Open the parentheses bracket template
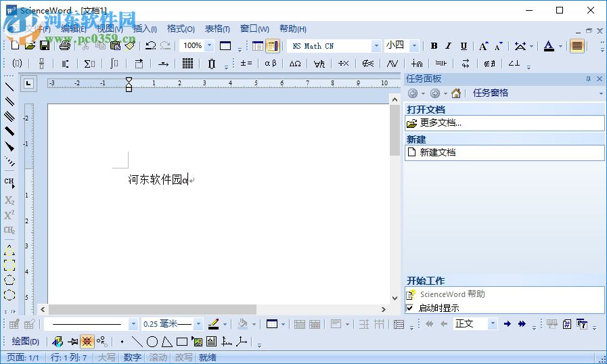Image resolution: width=607 pixels, height=364 pixels. (17, 64)
